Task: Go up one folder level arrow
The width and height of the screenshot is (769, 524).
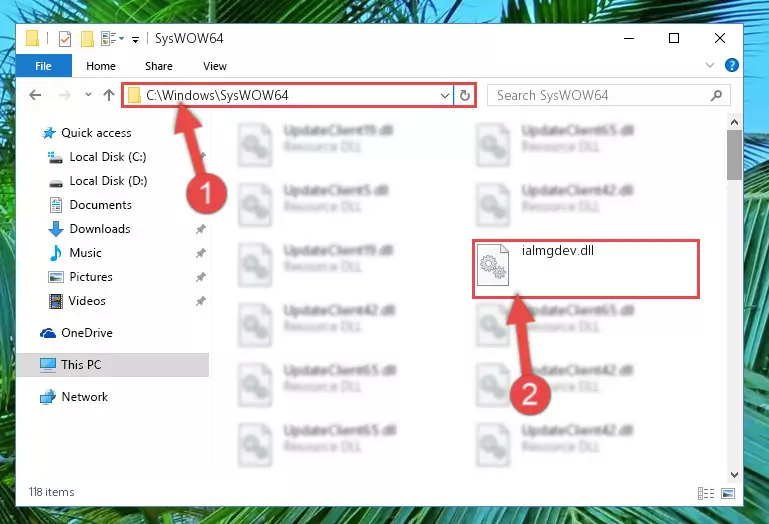Action: coord(109,95)
